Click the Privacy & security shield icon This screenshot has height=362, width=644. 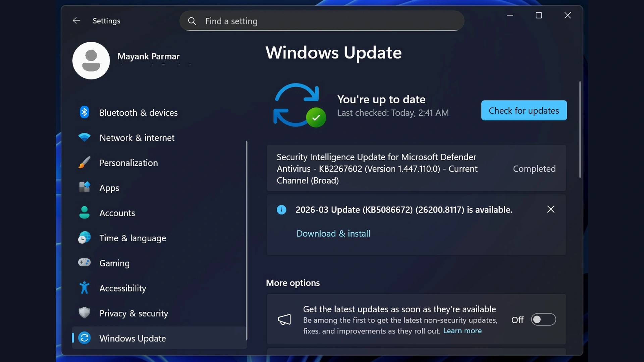84,313
